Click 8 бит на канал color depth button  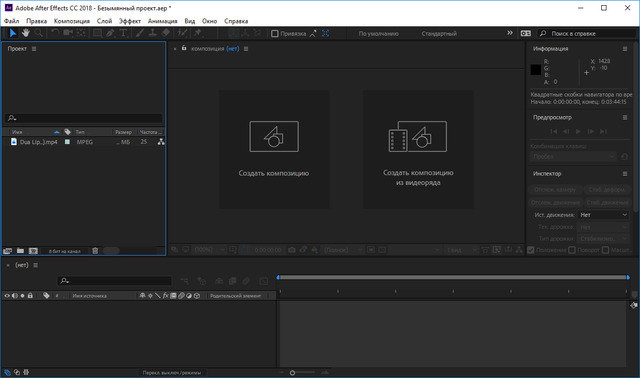pyautogui.click(x=64, y=251)
